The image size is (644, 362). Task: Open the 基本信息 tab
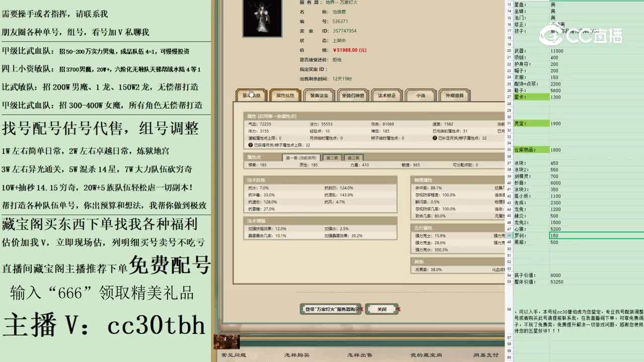(251, 95)
